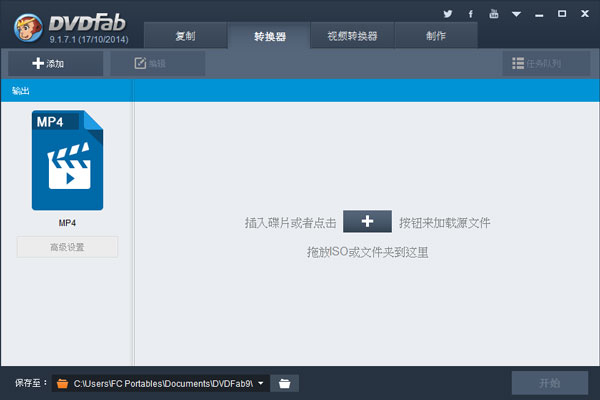This screenshot has height=400, width=600.
Task: Click the 输出 header label
Action: coord(21,91)
